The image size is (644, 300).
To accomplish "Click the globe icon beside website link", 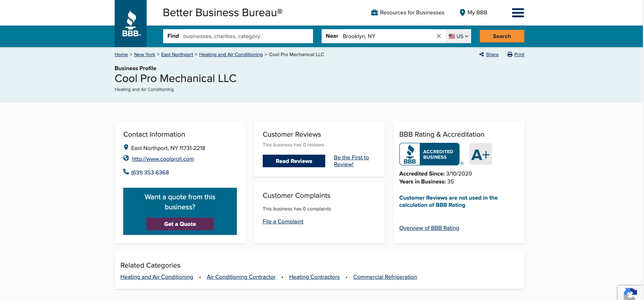I will 126,158.
